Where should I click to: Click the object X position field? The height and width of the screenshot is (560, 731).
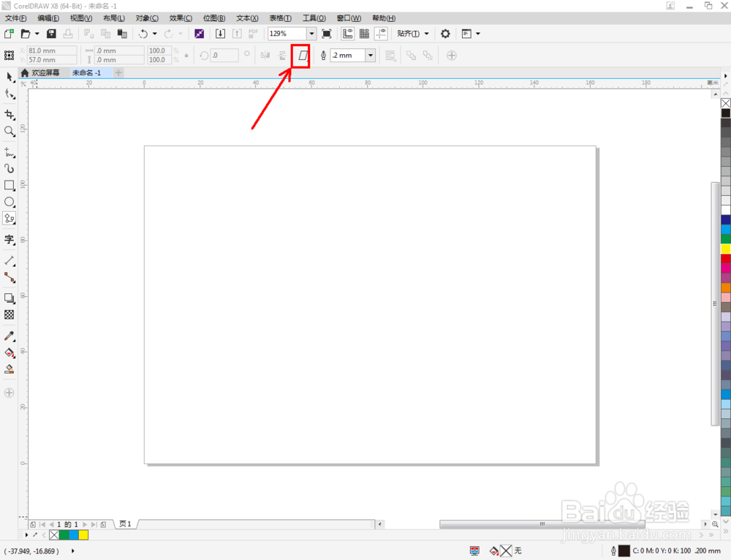52,50
